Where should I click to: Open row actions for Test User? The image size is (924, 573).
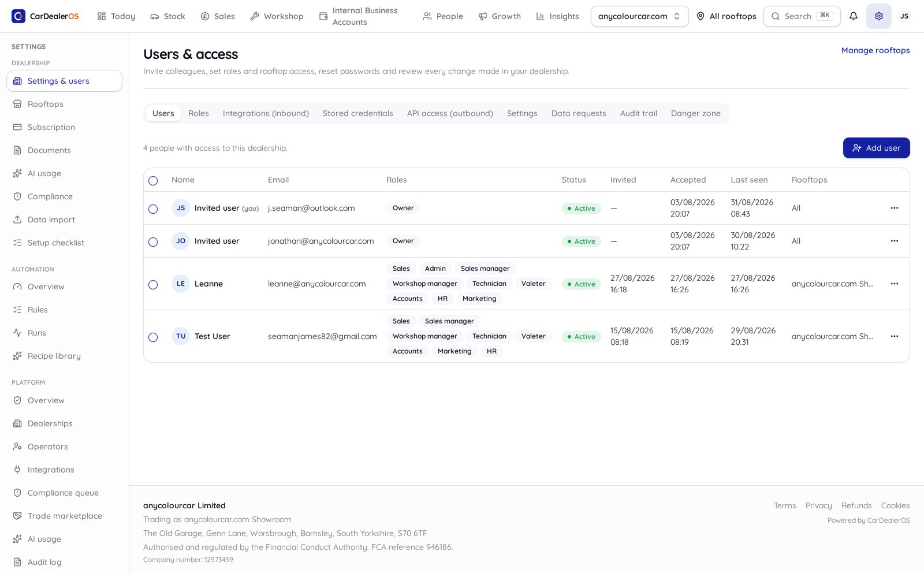click(894, 336)
